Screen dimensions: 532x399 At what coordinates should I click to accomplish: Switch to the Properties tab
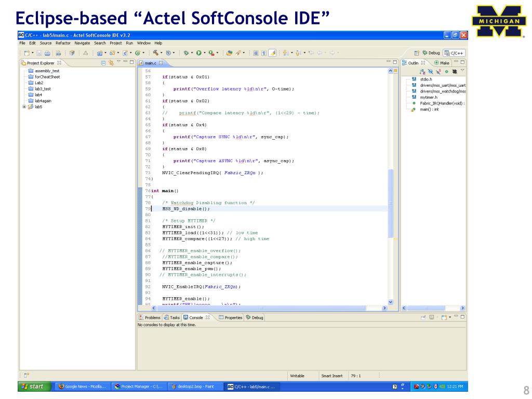tap(230, 317)
